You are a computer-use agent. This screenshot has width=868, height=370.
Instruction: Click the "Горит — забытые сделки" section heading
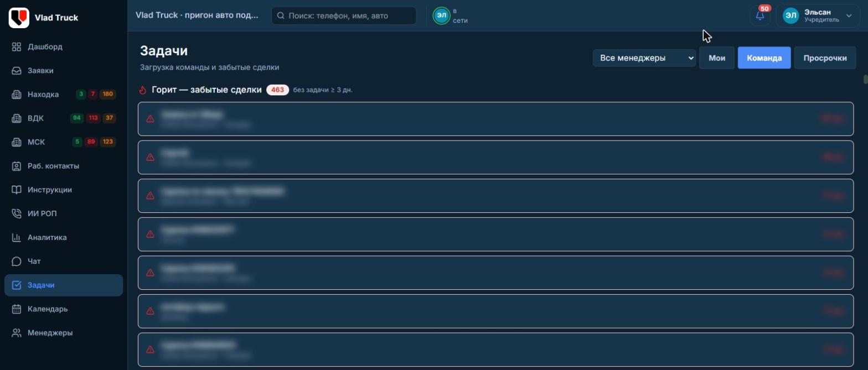click(206, 90)
